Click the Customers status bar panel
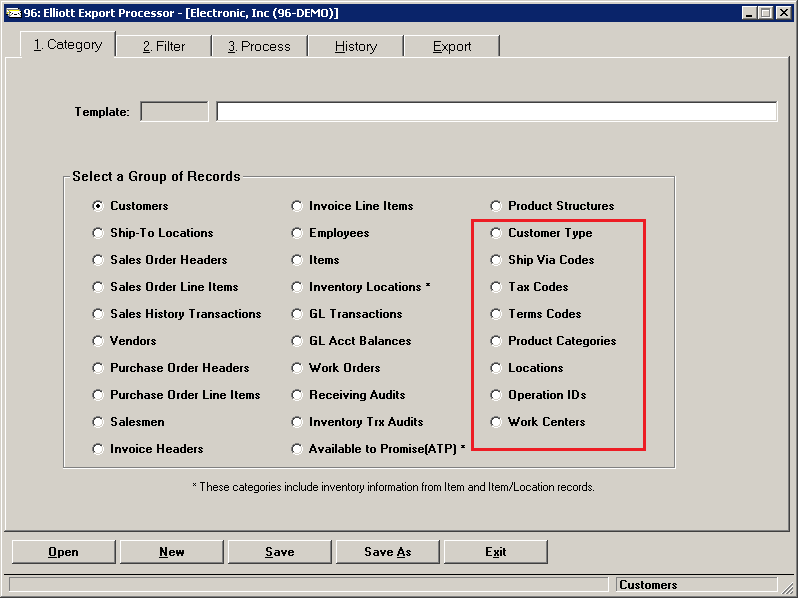The image size is (798, 598). click(x=697, y=585)
